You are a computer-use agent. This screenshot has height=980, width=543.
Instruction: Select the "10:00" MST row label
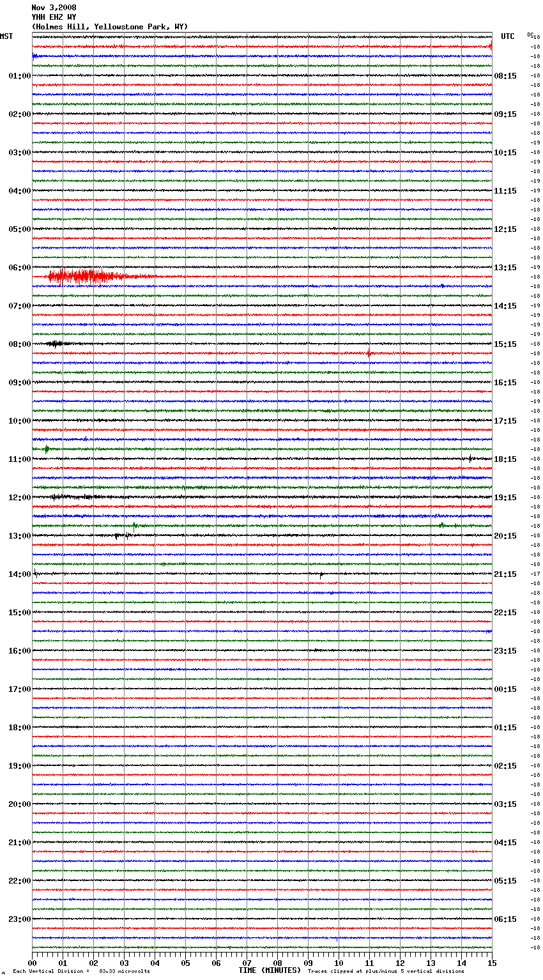(20, 421)
